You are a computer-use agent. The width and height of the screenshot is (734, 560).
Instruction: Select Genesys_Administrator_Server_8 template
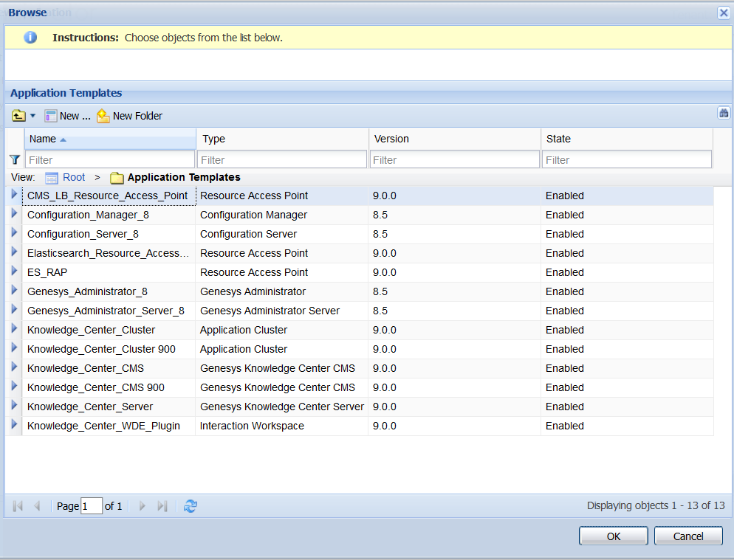106,311
